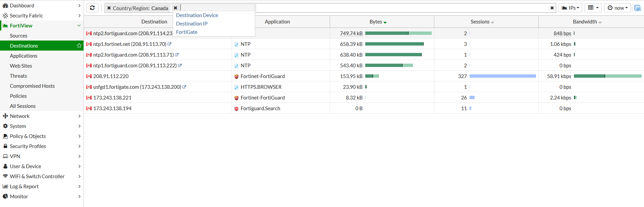
Task: Open external link for ntp1.fortinet.net
Action: pyautogui.click(x=169, y=44)
